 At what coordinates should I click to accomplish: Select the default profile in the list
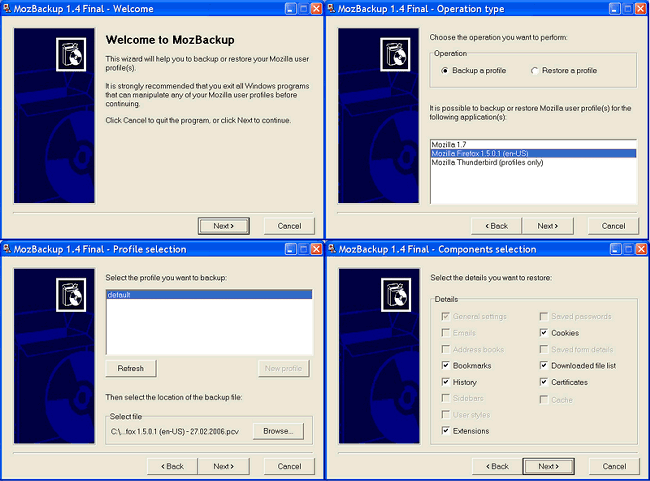click(x=209, y=294)
